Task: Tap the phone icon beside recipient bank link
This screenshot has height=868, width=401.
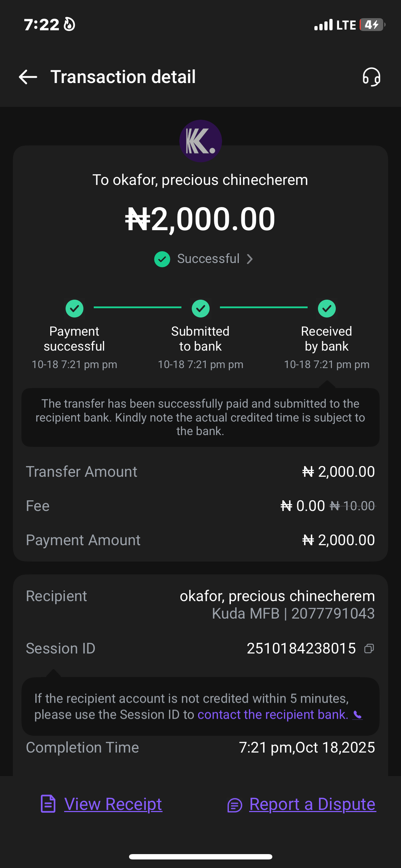Action: coord(358,715)
